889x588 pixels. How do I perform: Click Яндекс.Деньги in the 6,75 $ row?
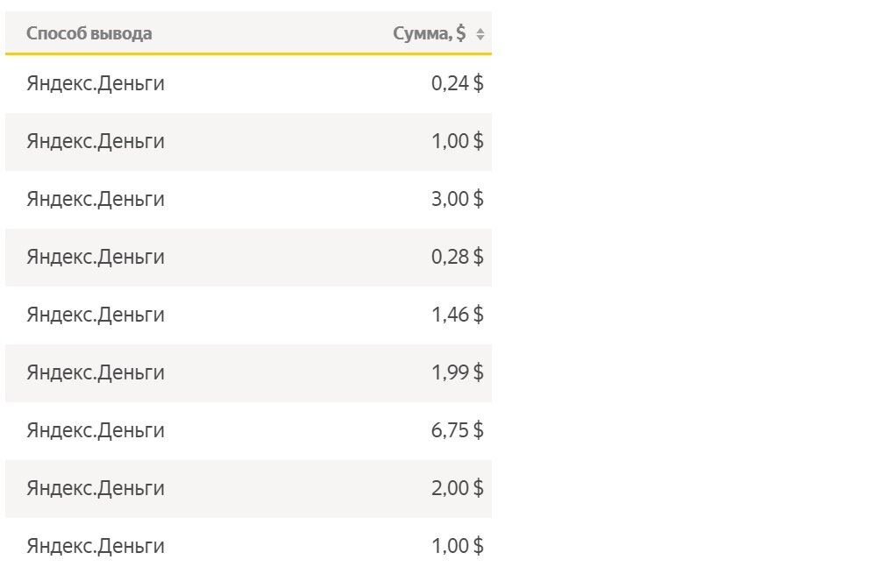pos(96,430)
